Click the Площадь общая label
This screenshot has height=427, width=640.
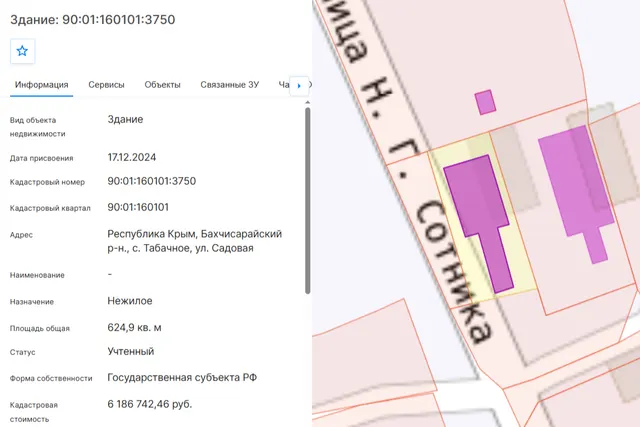[x=40, y=329]
